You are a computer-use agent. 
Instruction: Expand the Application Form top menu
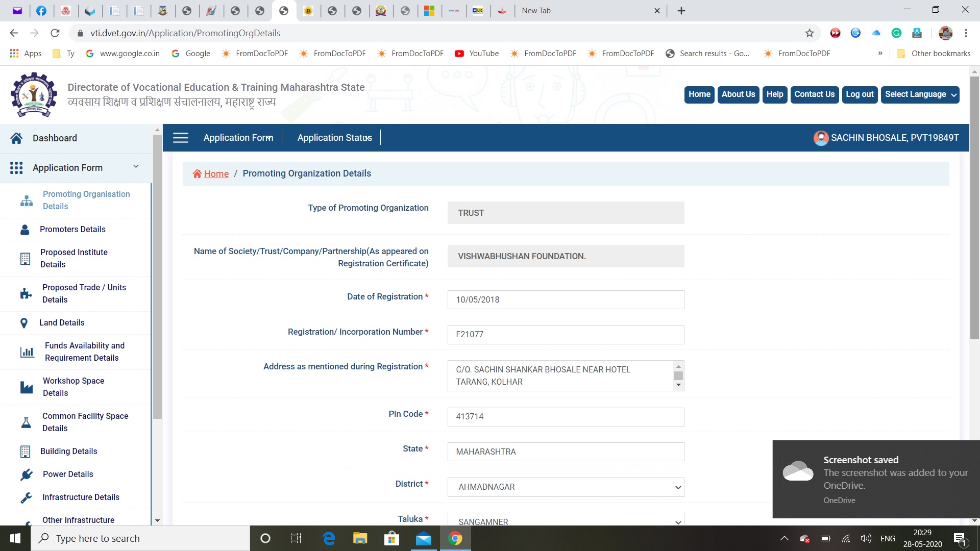pos(238,138)
